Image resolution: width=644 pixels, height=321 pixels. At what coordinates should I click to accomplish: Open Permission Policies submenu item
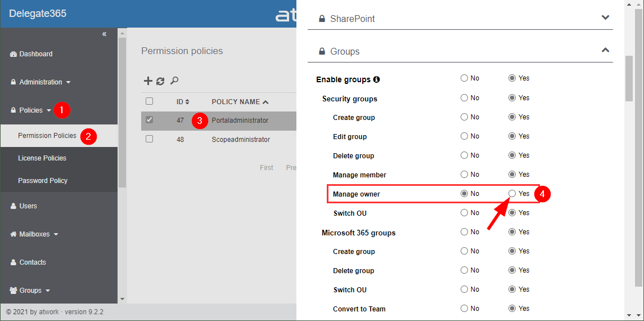(x=47, y=136)
